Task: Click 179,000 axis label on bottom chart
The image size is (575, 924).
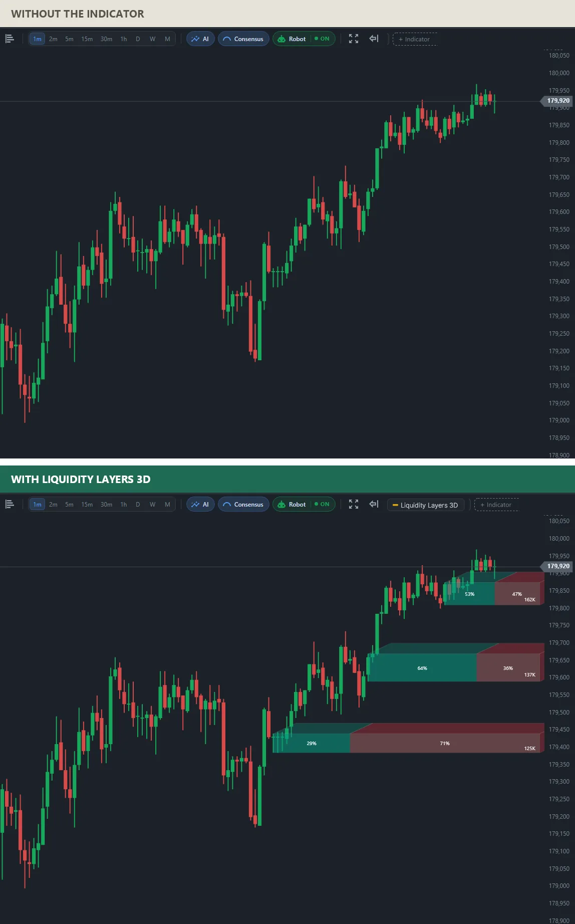Action: pos(559,886)
